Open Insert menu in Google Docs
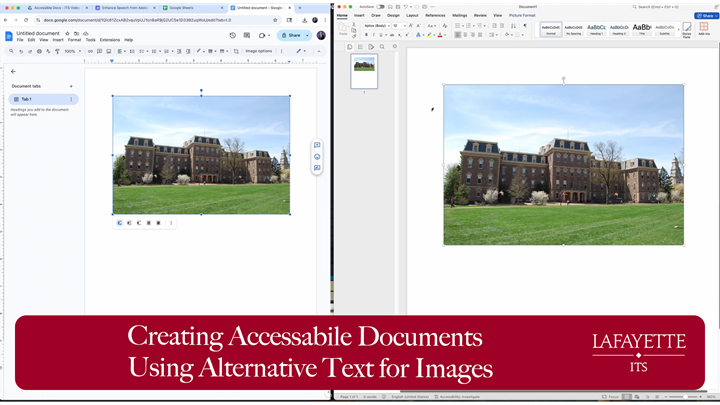720x405 pixels. (58, 40)
